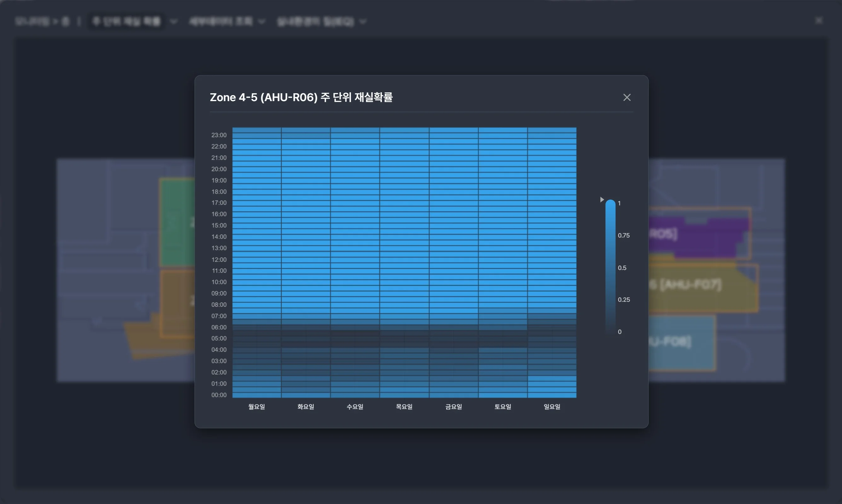Image resolution: width=842 pixels, height=504 pixels.
Task: Select the 토요일 axis label
Action: coord(503,407)
